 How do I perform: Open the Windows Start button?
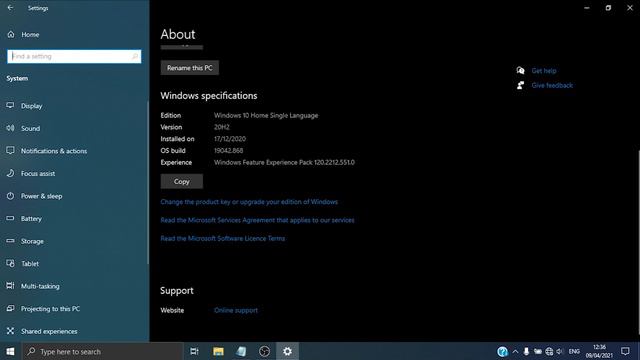point(10,351)
